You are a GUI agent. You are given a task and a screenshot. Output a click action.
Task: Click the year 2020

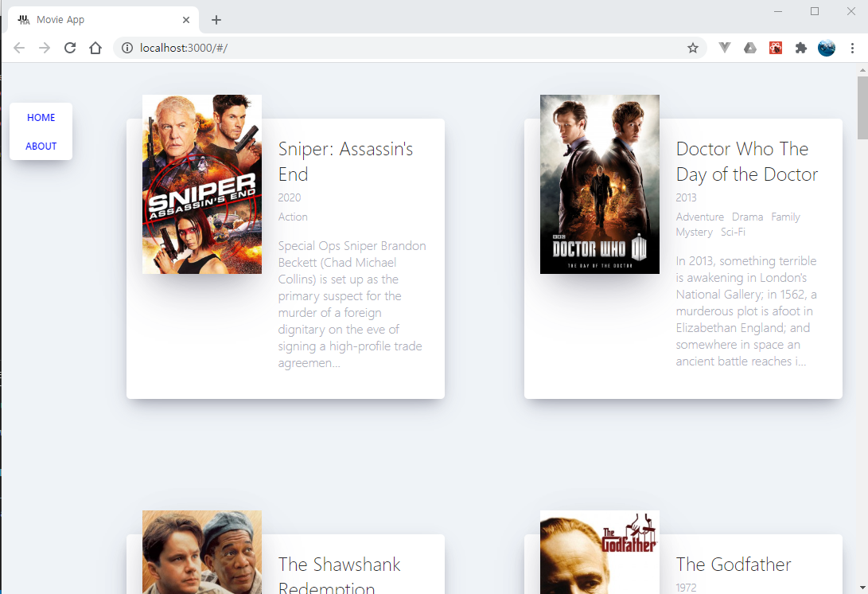click(x=290, y=197)
